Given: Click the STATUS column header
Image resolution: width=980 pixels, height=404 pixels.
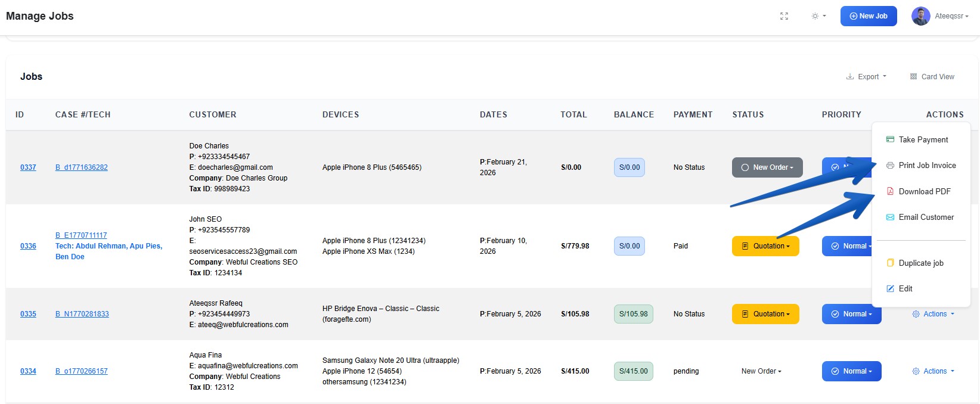Looking at the screenshot, I should coord(748,114).
